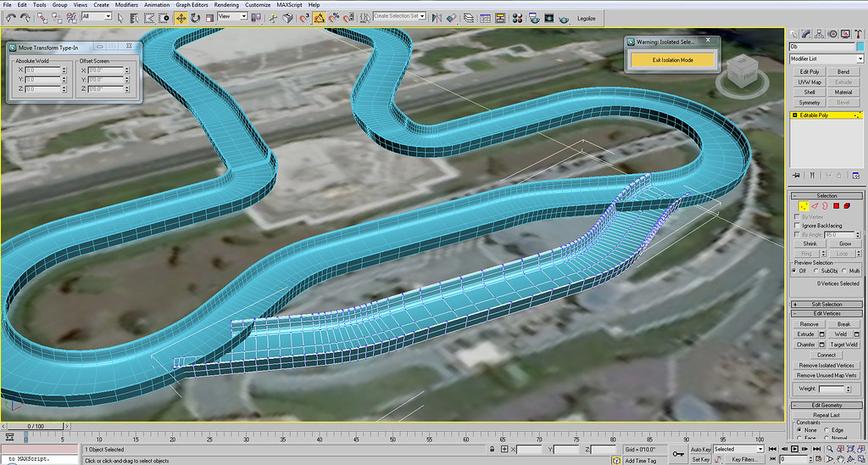Click the Redo arrow icon

coord(25,18)
